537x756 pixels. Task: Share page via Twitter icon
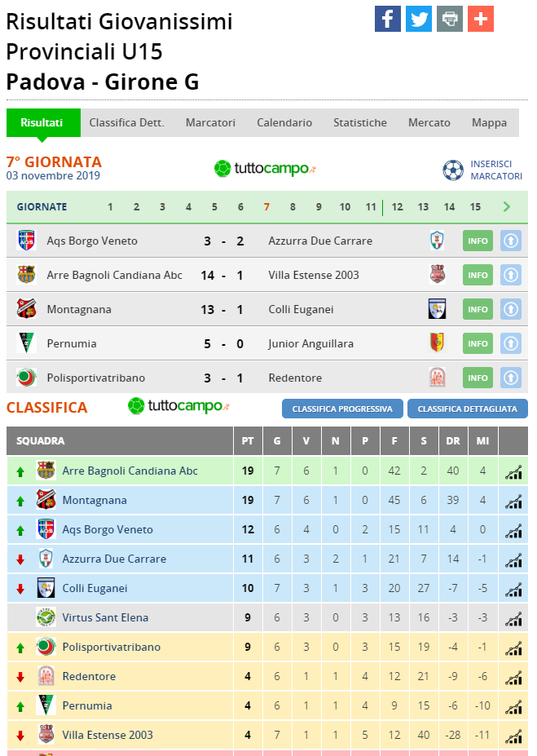point(419,19)
